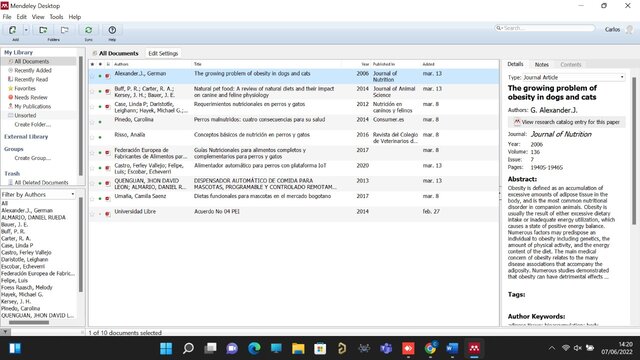Click the create Folders toolbar icon
The image size is (640, 360).
(43, 30)
